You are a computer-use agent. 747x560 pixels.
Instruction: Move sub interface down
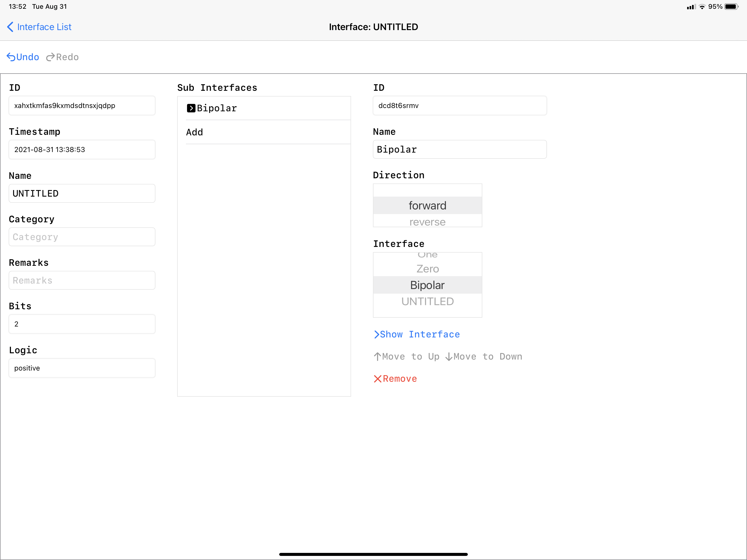(484, 357)
